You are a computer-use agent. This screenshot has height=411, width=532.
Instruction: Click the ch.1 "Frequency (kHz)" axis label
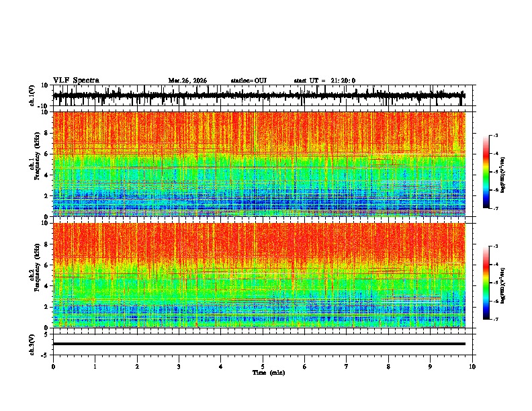[37, 156]
